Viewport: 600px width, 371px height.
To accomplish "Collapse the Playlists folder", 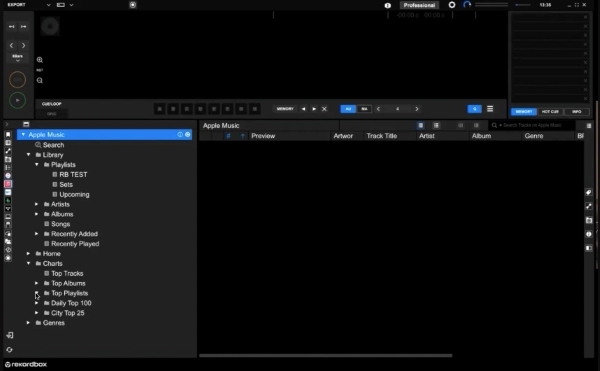I will 37,165.
